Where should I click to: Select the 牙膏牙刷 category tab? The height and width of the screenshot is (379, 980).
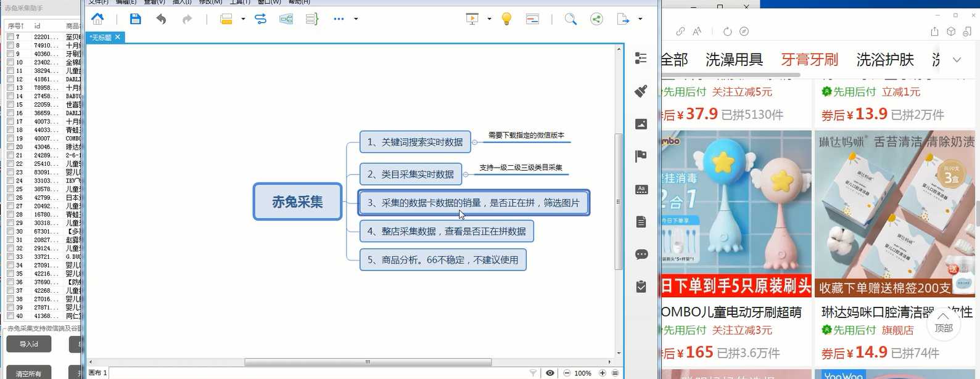[810, 60]
